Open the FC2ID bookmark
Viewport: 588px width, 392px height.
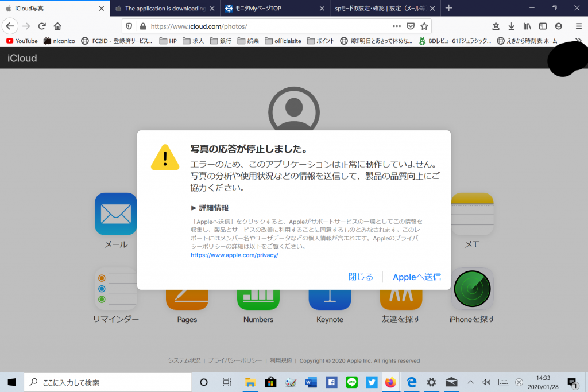tap(117, 41)
